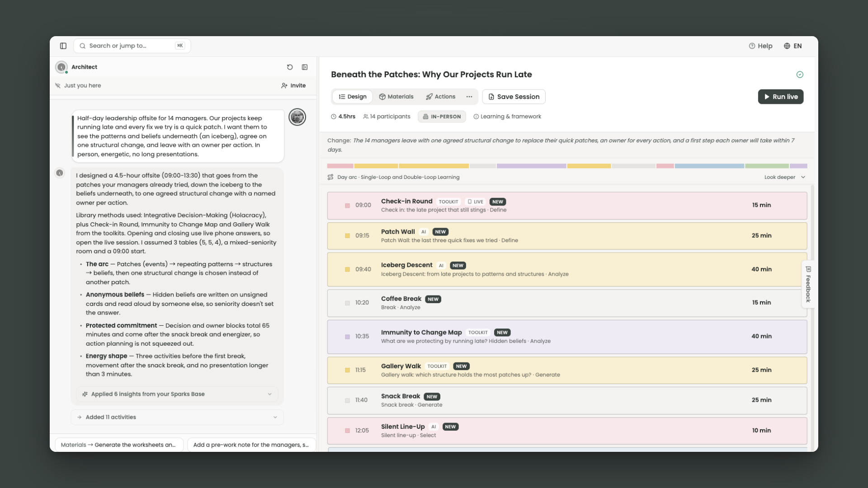Invite collaborators with the Invite button
Image resolution: width=868 pixels, height=488 pixels.
(293, 85)
